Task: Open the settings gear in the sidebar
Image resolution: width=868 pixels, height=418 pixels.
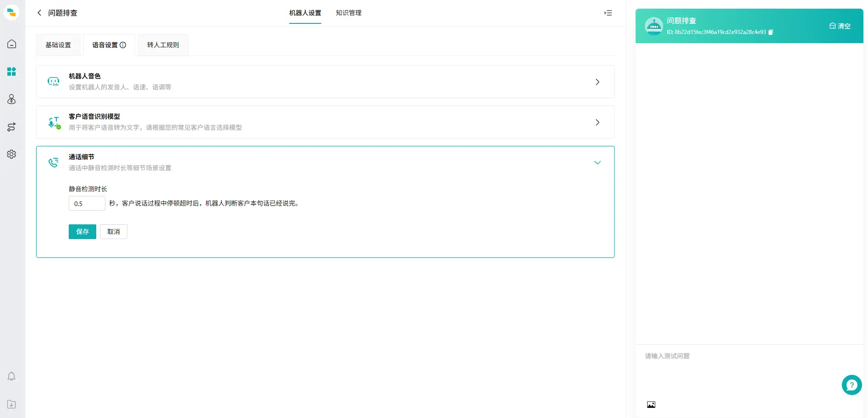Action: [12, 154]
